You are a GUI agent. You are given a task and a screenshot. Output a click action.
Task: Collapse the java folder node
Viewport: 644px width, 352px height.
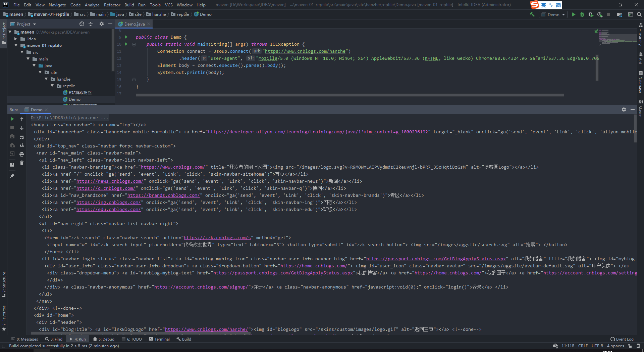coord(34,66)
